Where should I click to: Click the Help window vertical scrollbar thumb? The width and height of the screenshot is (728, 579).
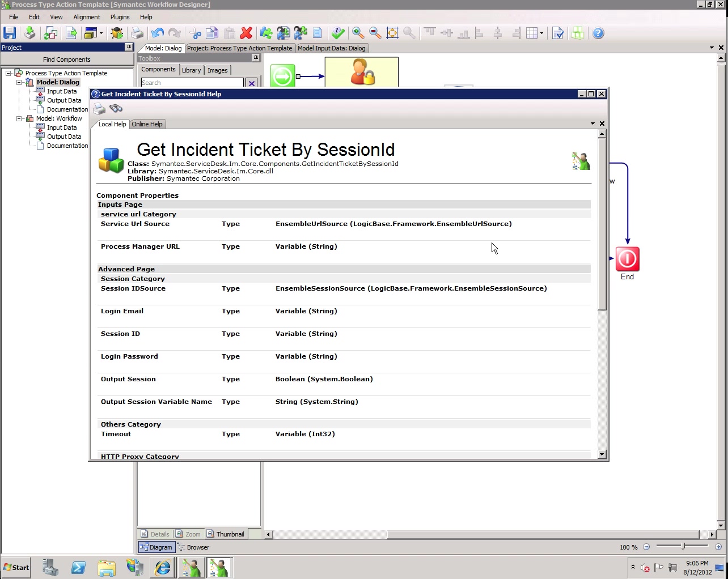coord(602,224)
